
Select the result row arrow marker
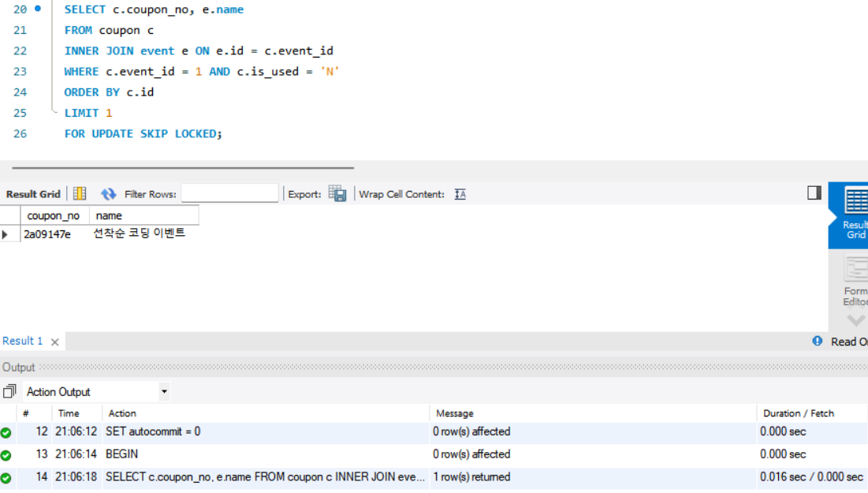click(5, 234)
